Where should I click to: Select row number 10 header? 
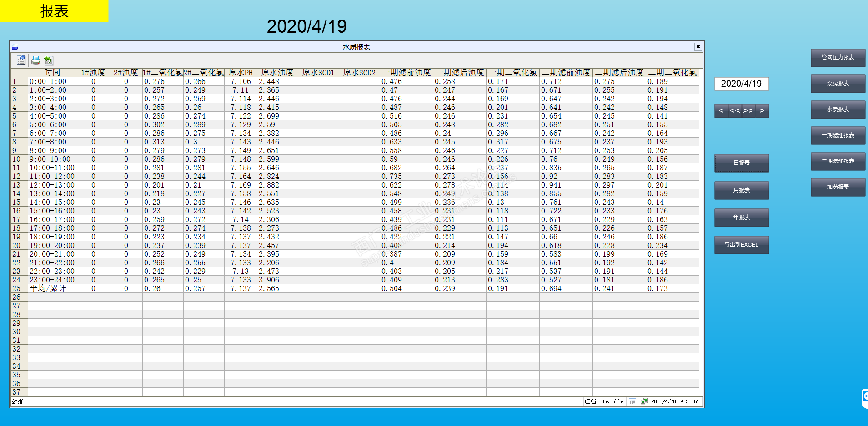click(x=19, y=159)
